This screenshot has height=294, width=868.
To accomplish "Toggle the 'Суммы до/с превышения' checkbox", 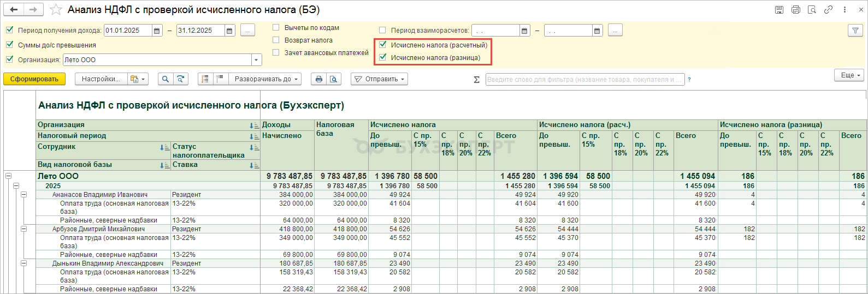I will pos(9,45).
